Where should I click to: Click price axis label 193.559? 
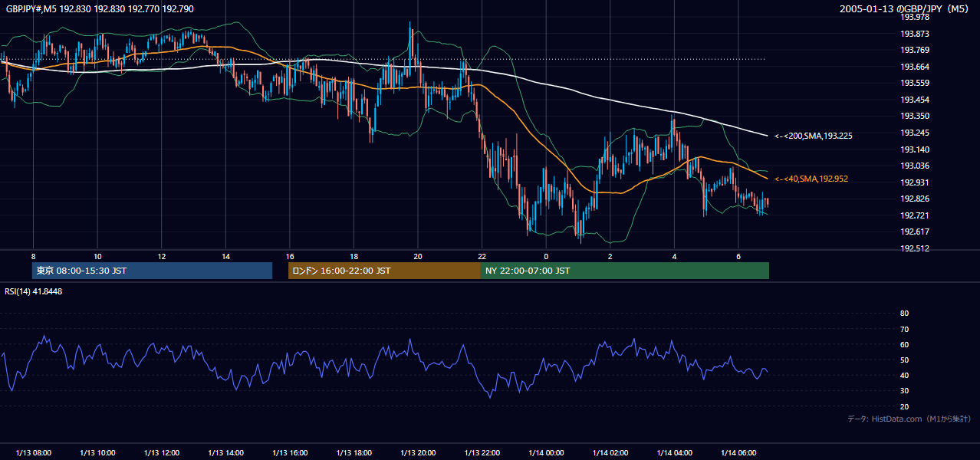pyautogui.click(x=914, y=83)
